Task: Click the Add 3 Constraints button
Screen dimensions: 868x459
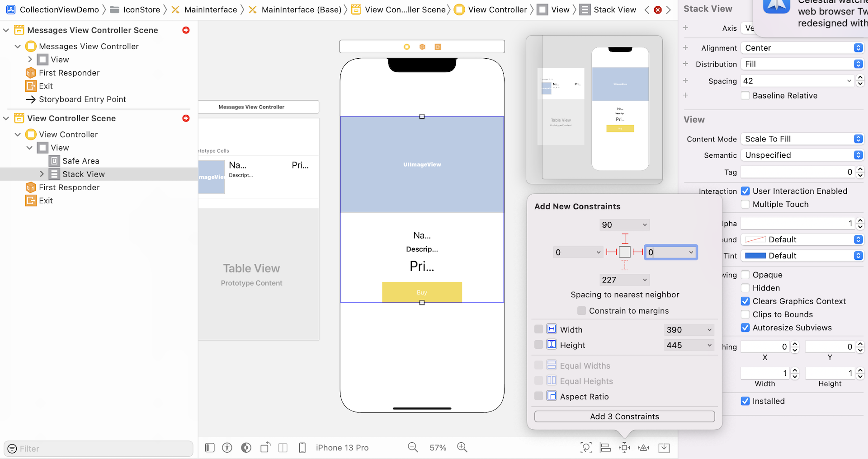Action: click(624, 417)
